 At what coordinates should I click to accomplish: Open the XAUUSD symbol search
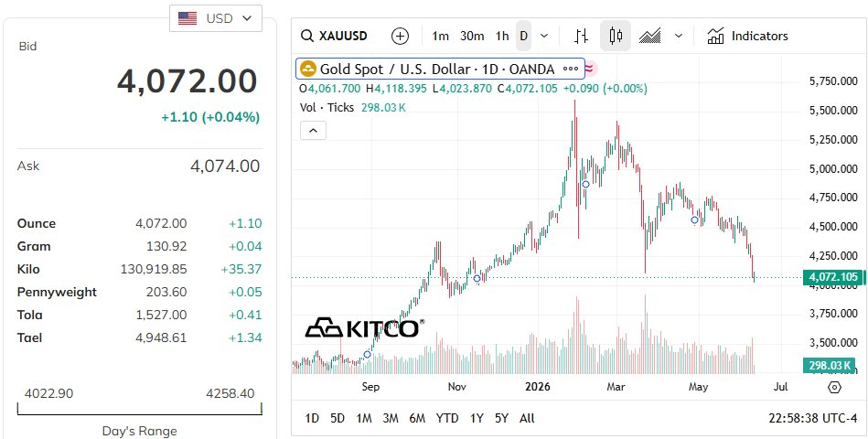pyautogui.click(x=334, y=36)
